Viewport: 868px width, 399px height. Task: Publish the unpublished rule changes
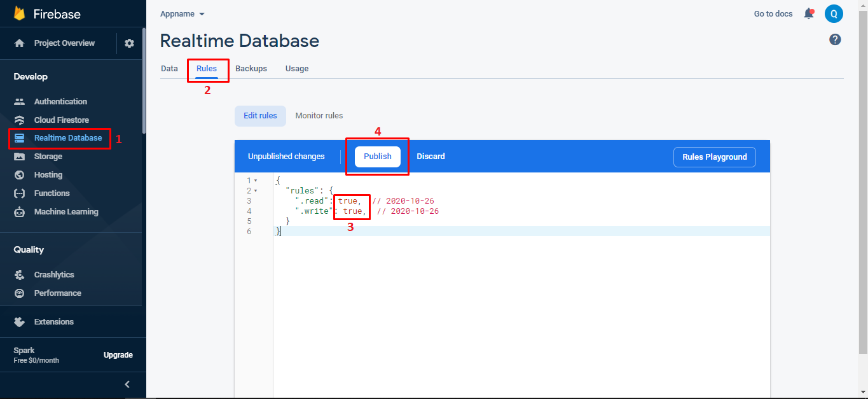click(378, 157)
